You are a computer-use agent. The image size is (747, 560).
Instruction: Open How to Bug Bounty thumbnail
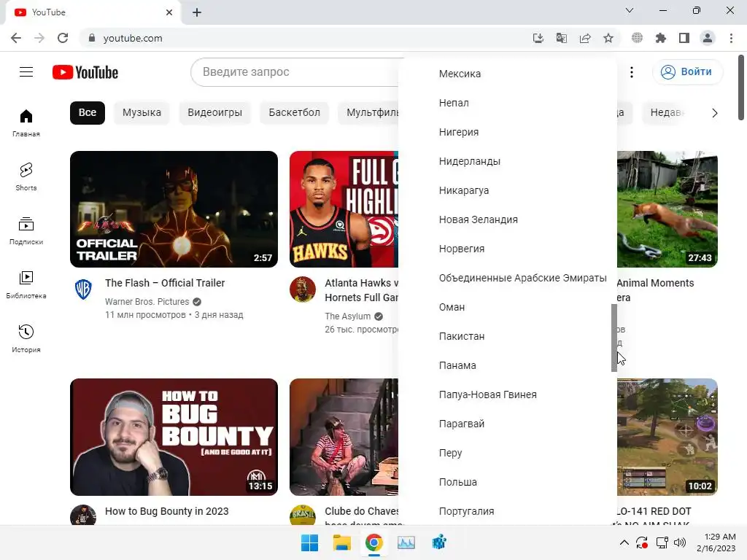coord(174,437)
